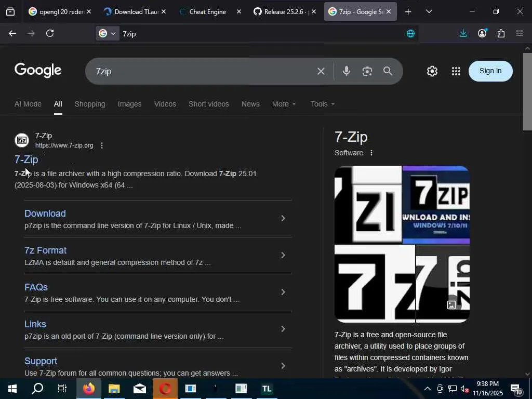Open the Google apps grid
The width and height of the screenshot is (532, 399).
coord(456,71)
